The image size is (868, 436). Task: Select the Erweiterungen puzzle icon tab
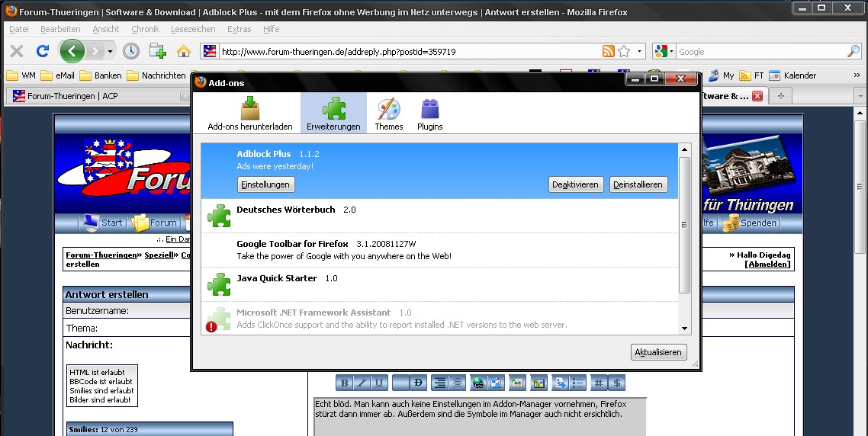coord(333,114)
